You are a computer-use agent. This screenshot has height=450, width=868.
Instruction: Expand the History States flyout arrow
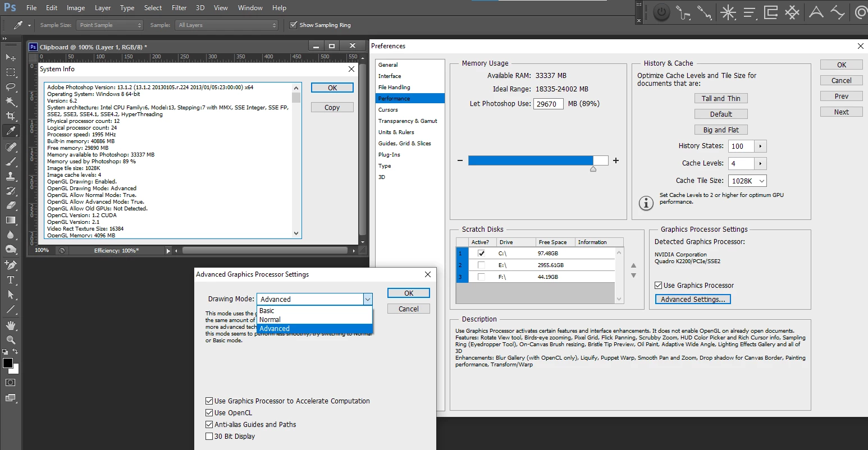[x=760, y=146]
